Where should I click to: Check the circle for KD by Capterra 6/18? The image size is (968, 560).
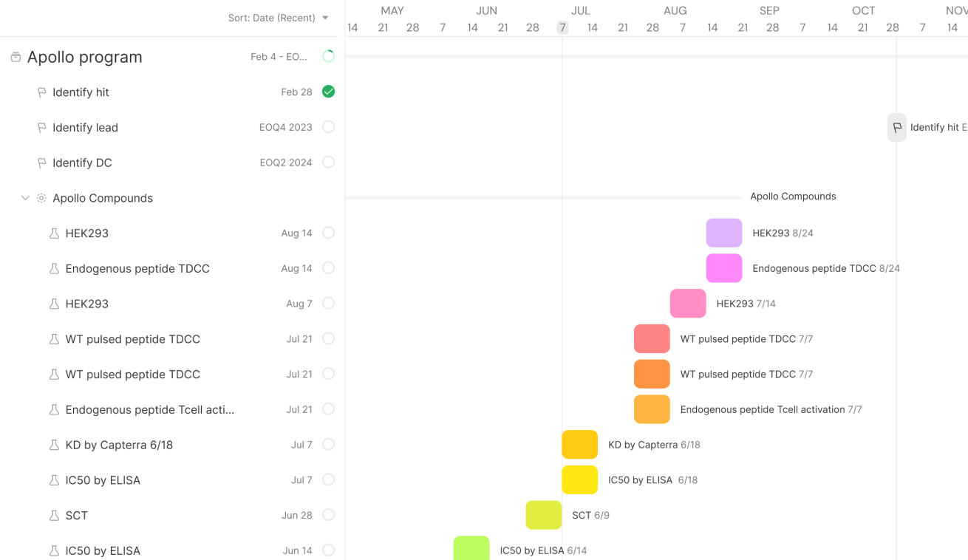329,445
